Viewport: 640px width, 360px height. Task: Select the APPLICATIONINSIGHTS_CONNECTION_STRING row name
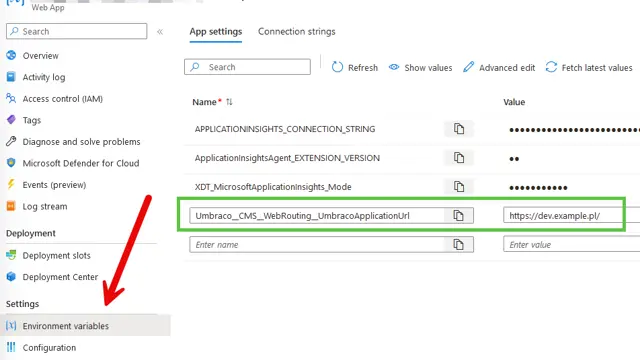[x=285, y=129]
